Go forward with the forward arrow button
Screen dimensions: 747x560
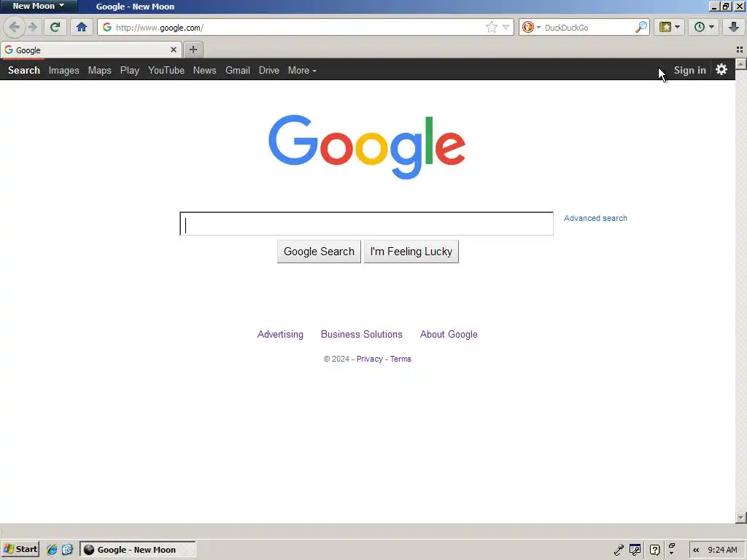(x=32, y=27)
